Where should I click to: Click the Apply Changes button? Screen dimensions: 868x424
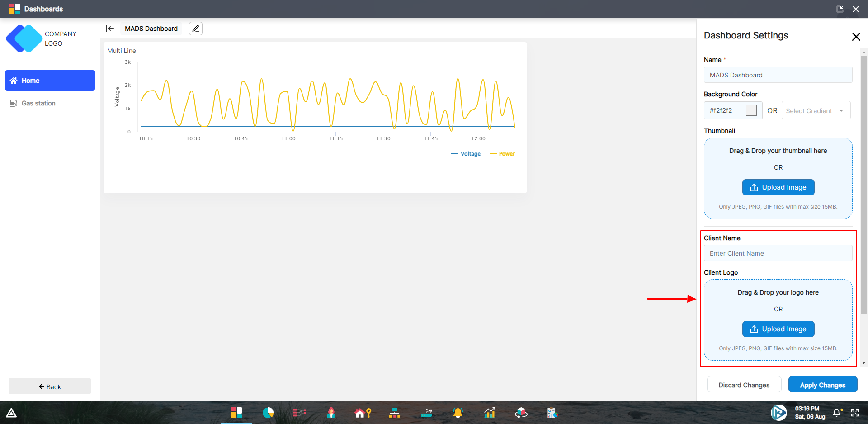(822, 385)
